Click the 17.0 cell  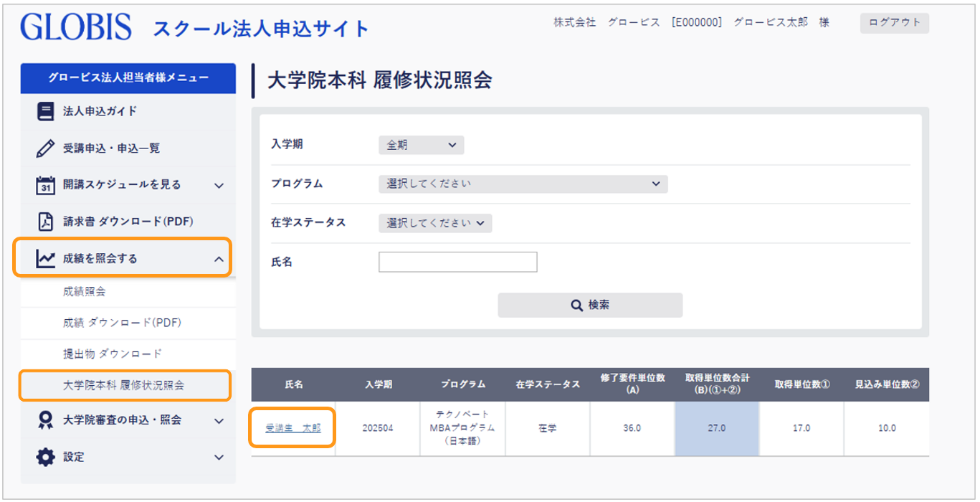(801, 428)
